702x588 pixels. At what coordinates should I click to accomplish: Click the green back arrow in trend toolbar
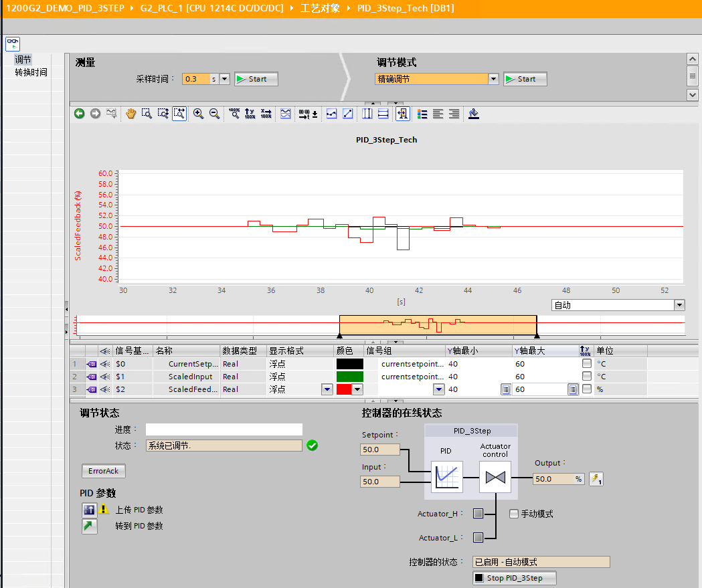click(x=80, y=114)
